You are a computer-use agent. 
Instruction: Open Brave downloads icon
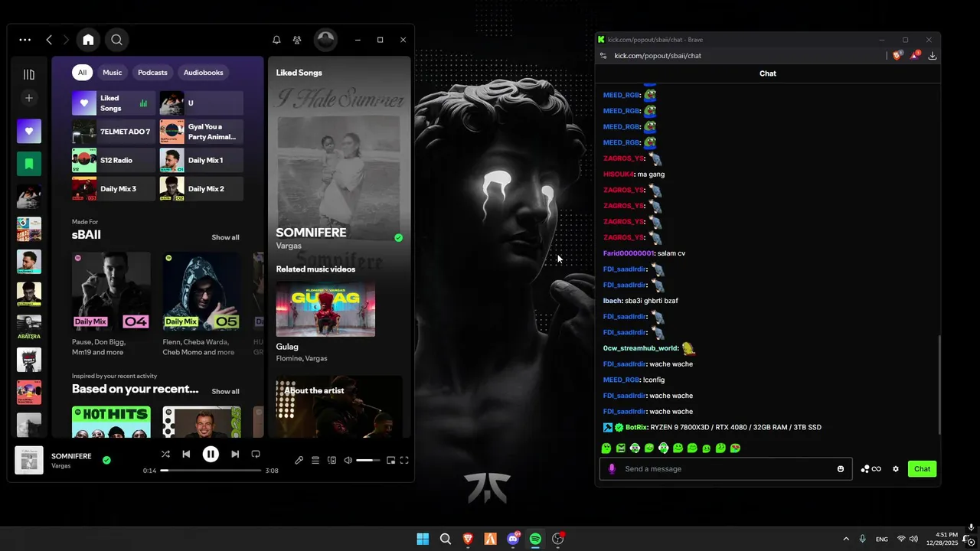pyautogui.click(x=932, y=56)
